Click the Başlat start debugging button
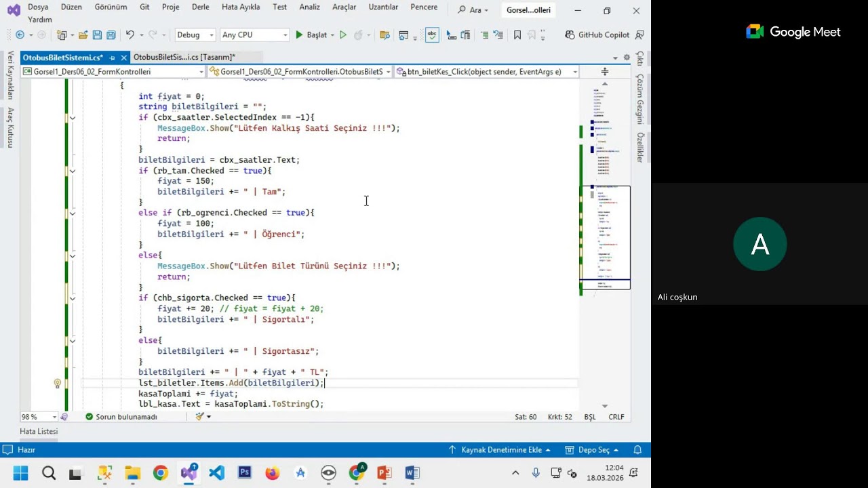 pos(311,35)
